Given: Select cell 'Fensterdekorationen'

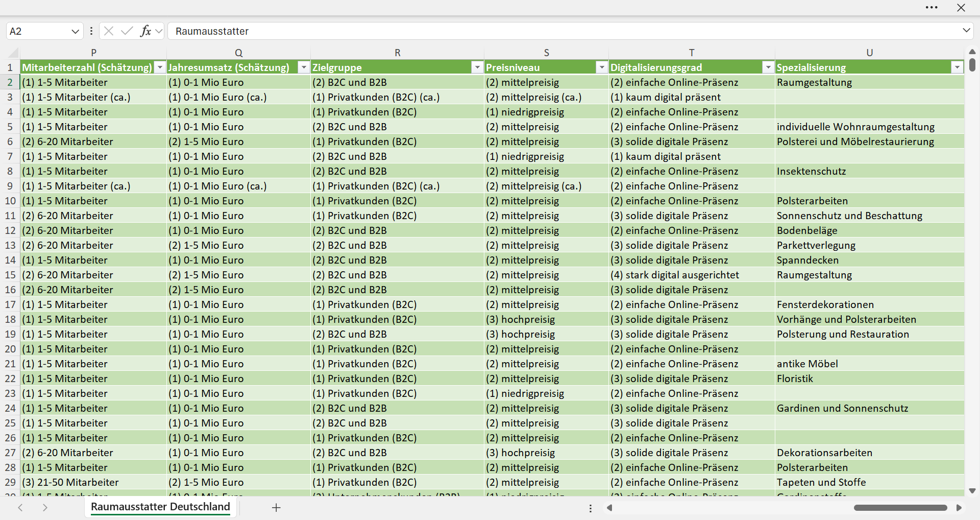Looking at the screenshot, I should tap(869, 304).
